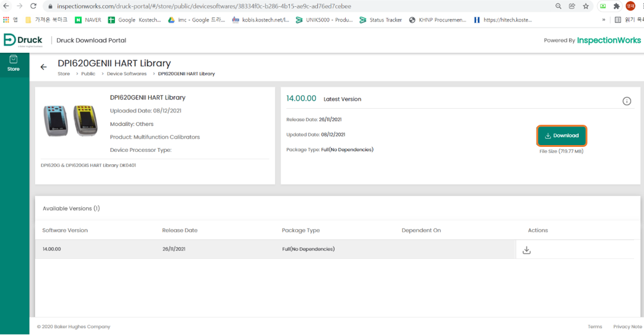Image resolution: width=644 pixels, height=335 pixels.
Task: Select the 26/11/2021 table cell
Action: point(173,249)
